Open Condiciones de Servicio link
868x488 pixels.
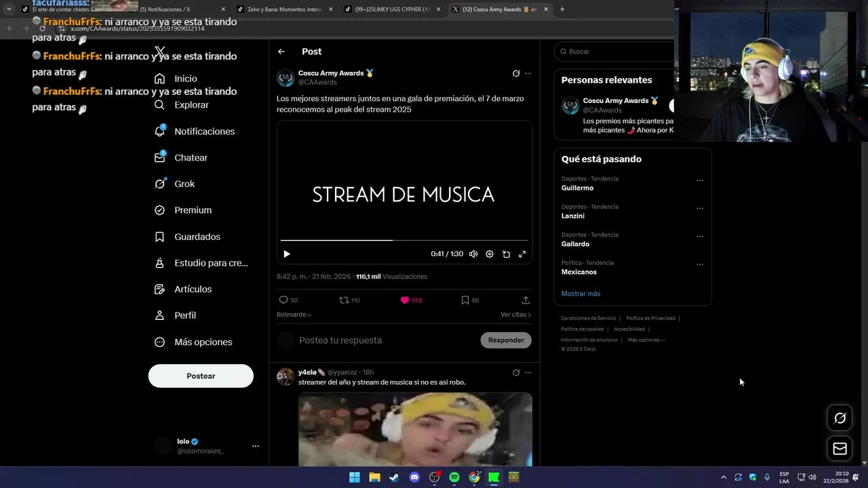click(x=588, y=319)
